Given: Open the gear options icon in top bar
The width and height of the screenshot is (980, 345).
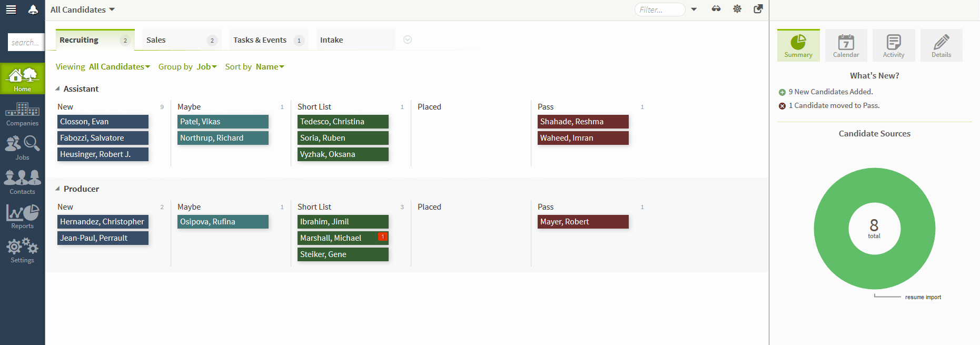Looking at the screenshot, I should click(x=737, y=9).
